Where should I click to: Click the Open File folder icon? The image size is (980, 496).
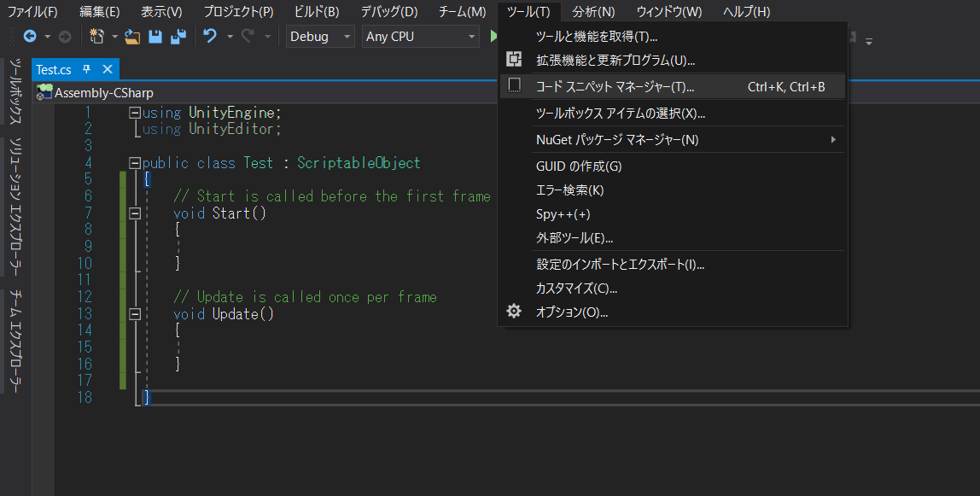pyautogui.click(x=131, y=37)
